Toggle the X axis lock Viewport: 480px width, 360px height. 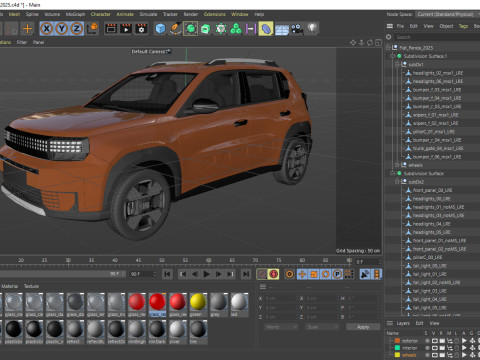pos(47,29)
